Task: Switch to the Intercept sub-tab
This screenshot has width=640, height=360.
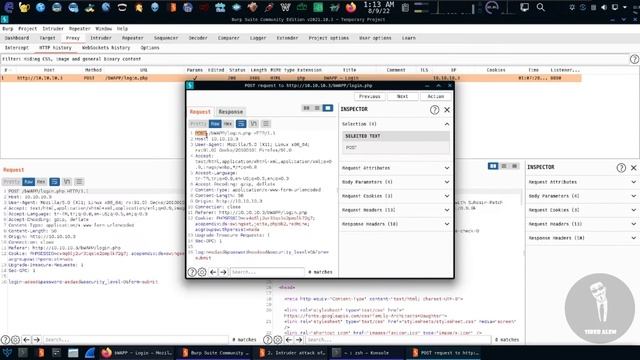Action: (17, 48)
